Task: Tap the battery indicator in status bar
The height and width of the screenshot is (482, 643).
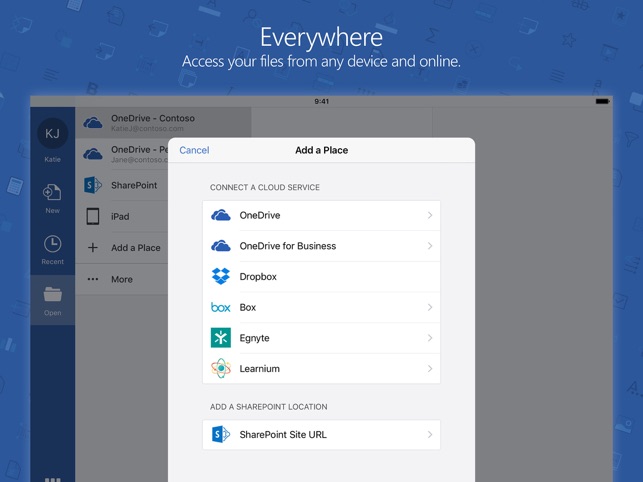Action: [x=602, y=101]
